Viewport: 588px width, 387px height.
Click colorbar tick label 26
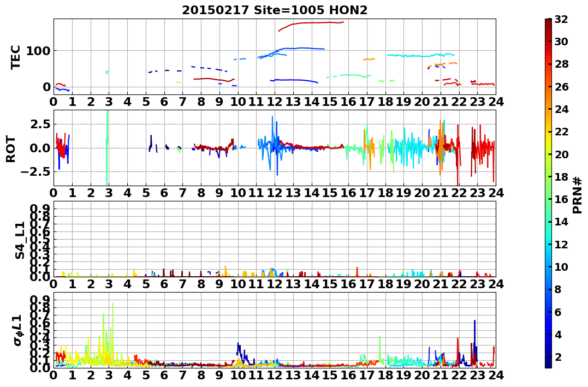[561, 87]
